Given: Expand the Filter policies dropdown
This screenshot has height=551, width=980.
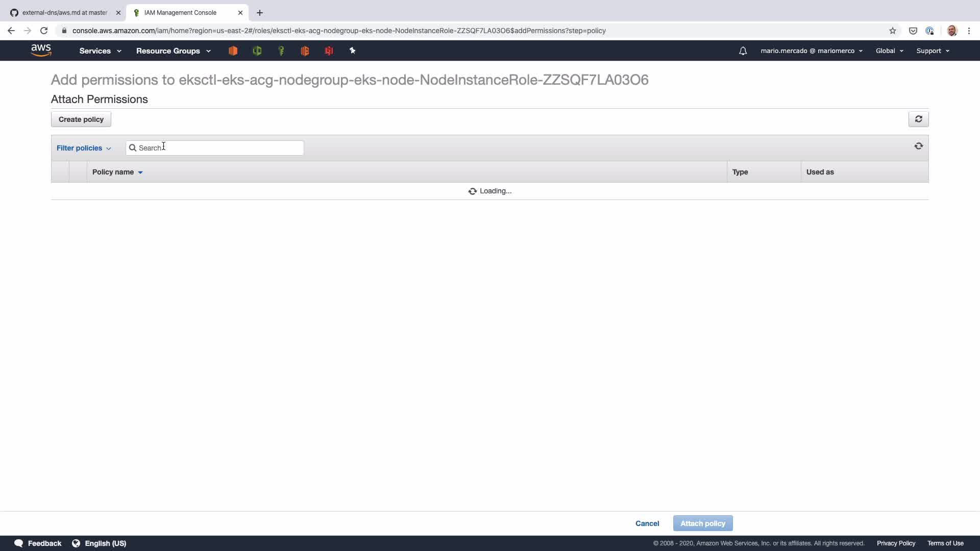Looking at the screenshot, I should click(84, 148).
